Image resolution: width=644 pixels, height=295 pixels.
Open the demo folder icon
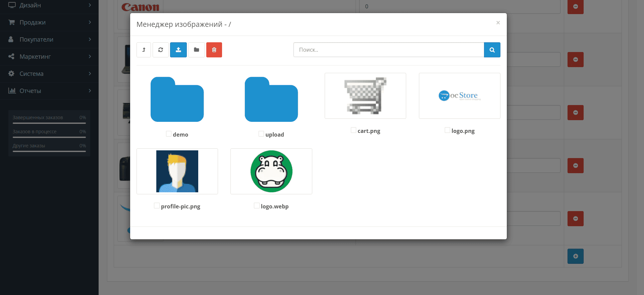[x=177, y=99]
